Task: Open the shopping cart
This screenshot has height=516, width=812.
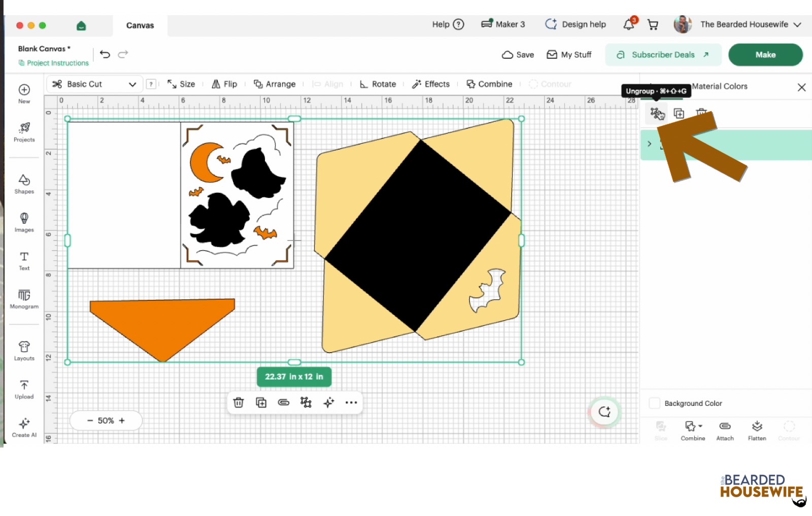Action: [653, 24]
